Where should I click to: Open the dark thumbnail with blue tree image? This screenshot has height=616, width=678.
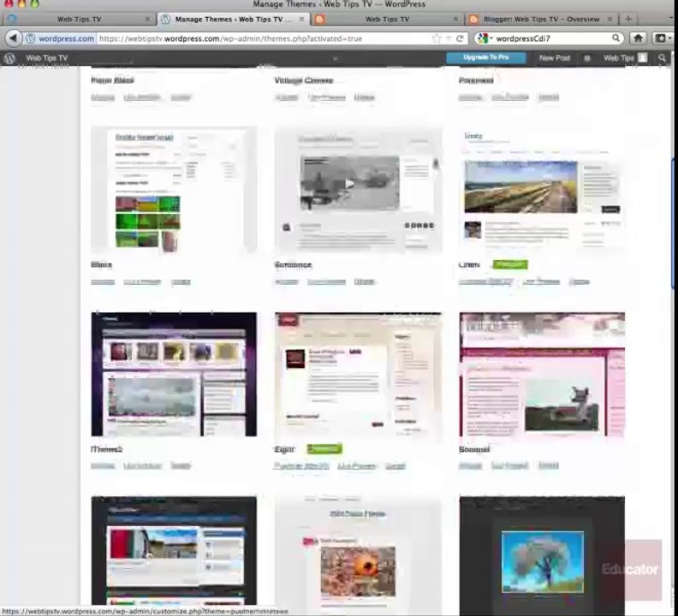tap(542, 555)
